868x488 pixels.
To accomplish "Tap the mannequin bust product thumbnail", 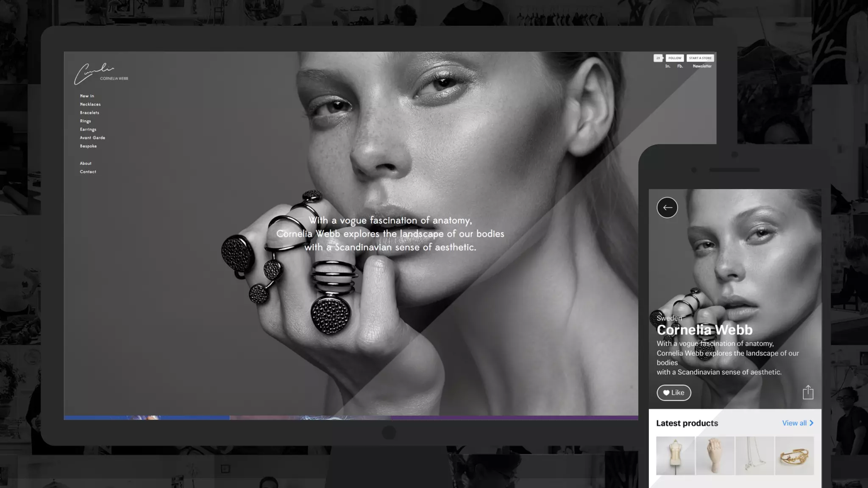I will coord(675,456).
